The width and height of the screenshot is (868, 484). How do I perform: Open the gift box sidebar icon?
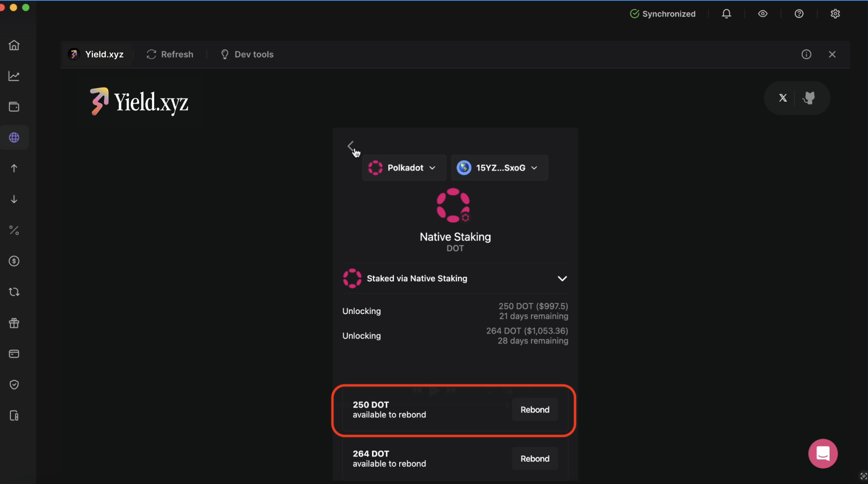coord(14,323)
